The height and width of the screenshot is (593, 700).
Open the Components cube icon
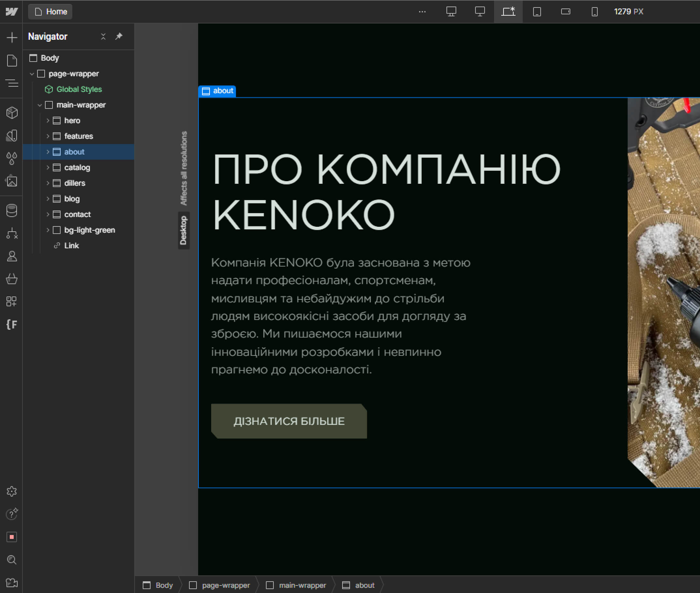(12, 113)
